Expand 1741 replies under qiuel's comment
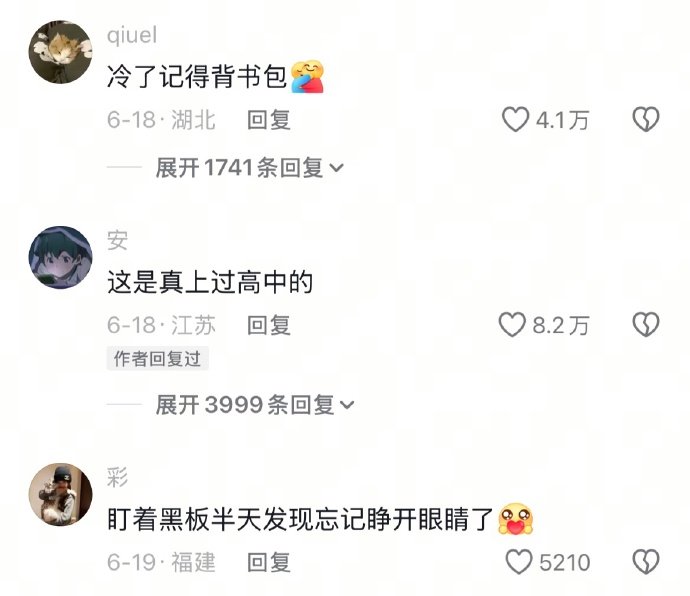 tap(250, 168)
